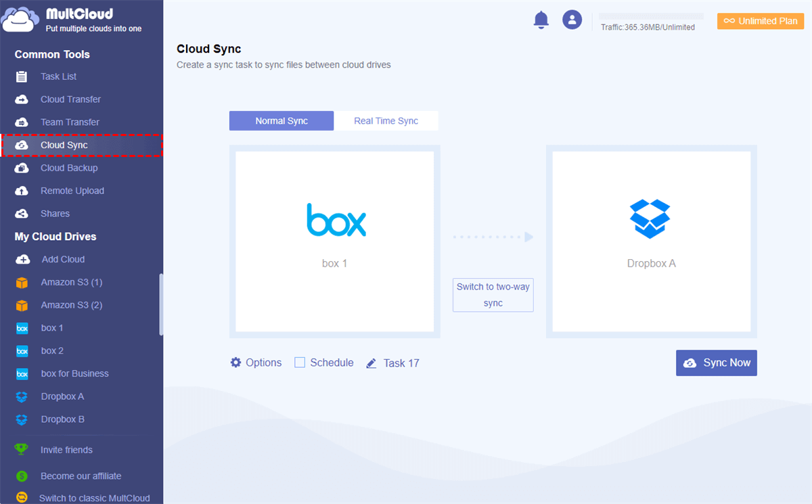812x504 pixels.
Task: Click the Invite friends link
Action: (x=66, y=450)
